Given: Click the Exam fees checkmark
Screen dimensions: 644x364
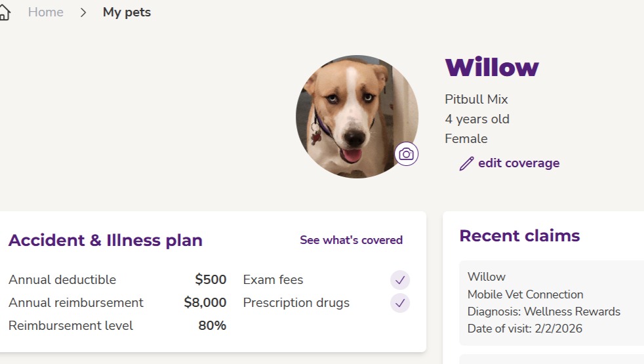Looking at the screenshot, I should coord(400,280).
